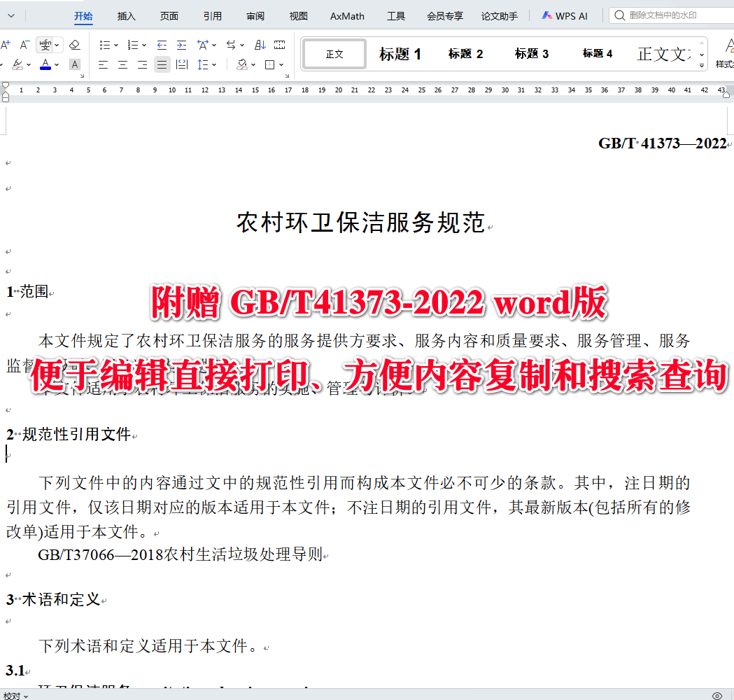This screenshot has width=734, height=700.
Task: Expand the phonetic guide dropdown arrow
Action: coord(57,45)
